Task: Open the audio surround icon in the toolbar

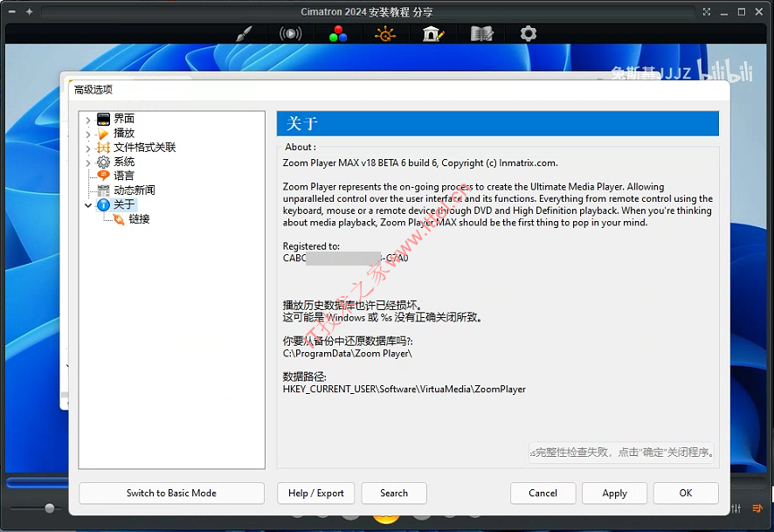Action: tap(290, 33)
